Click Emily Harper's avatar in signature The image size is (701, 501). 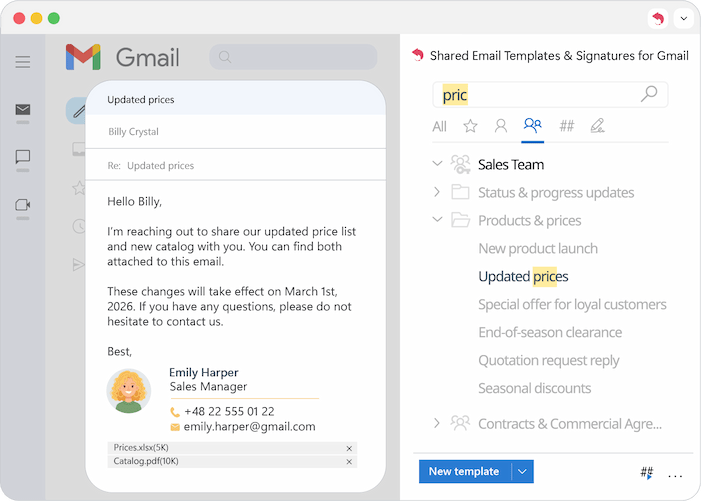[129, 391]
